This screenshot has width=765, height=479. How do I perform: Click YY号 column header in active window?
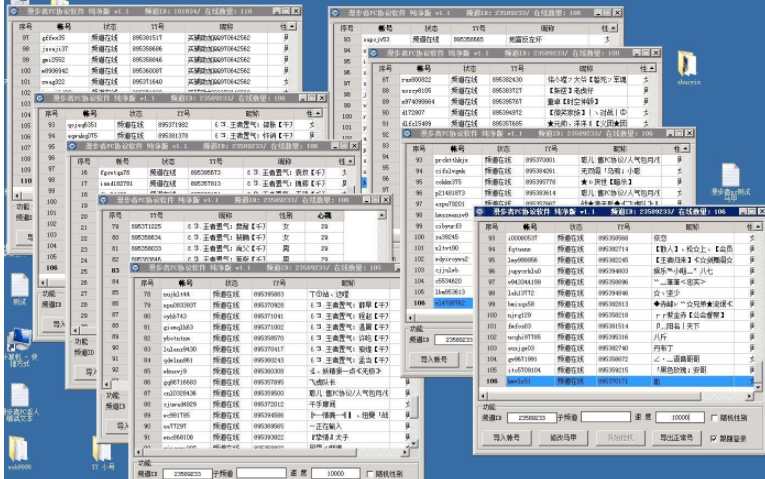[624, 227]
